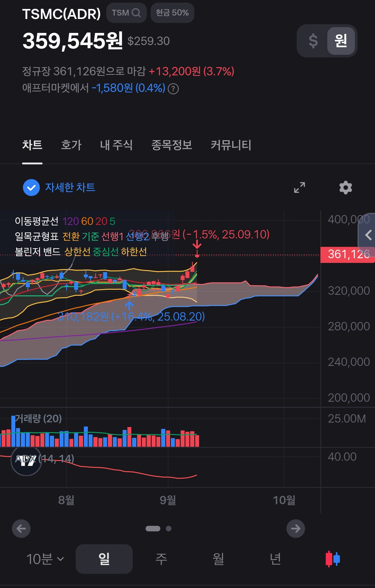
Task: Tap the first page indicator pill
Action: click(x=153, y=528)
